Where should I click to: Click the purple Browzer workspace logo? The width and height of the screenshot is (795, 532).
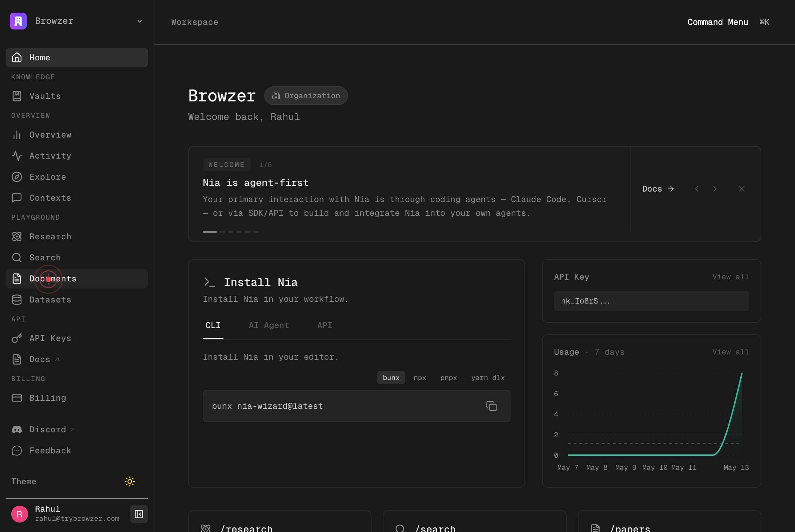coord(18,21)
